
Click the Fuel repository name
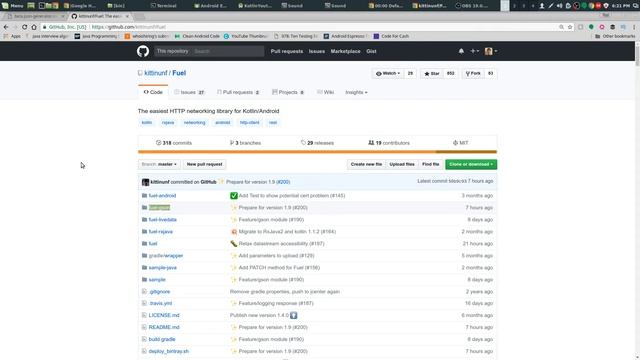click(x=179, y=73)
